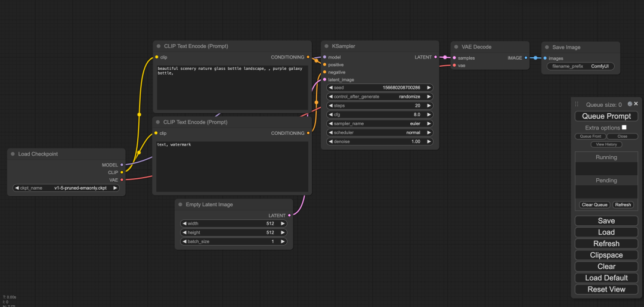Click the Load Checkpoint VAE output socket
644x307 pixels.
coord(122,179)
